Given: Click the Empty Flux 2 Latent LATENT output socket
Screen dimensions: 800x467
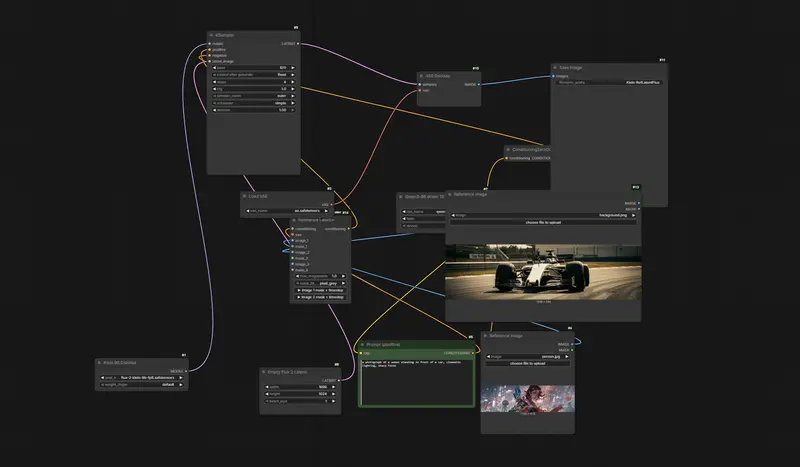Looking at the screenshot, I should click(x=339, y=380).
